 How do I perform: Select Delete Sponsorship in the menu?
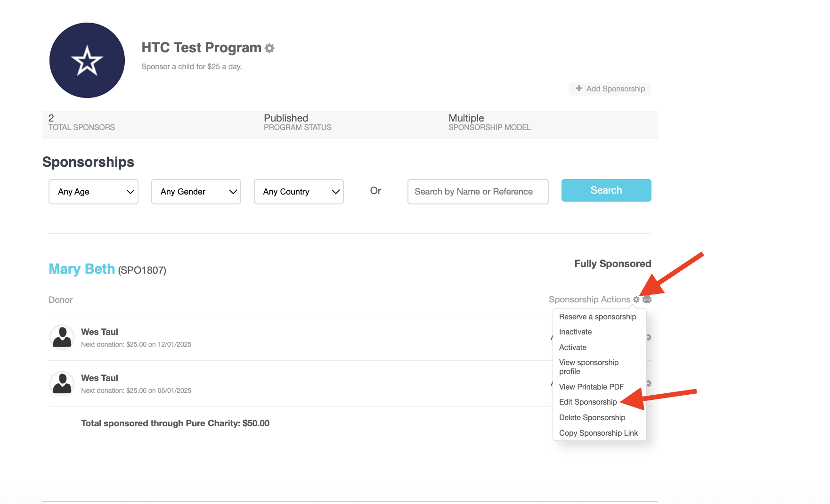click(592, 417)
